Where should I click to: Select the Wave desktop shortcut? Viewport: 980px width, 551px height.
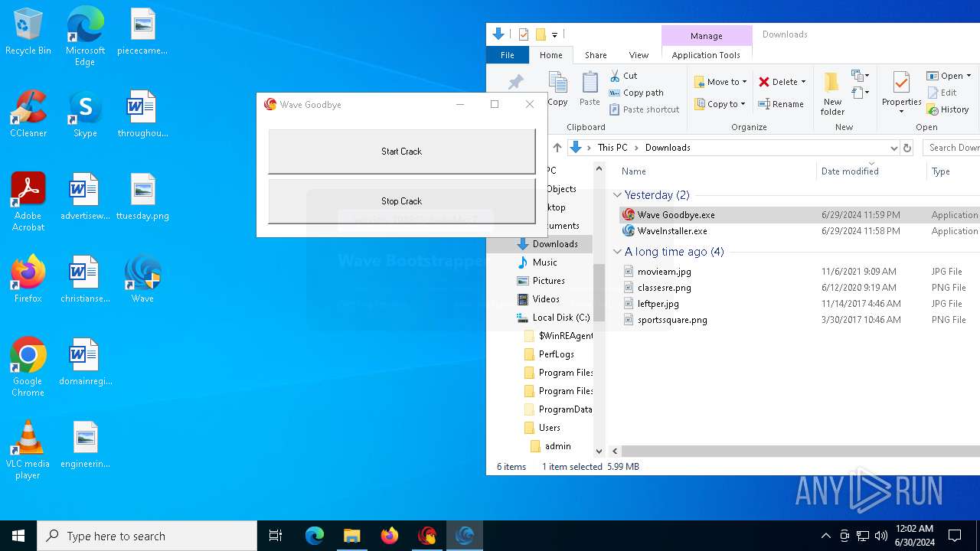click(x=142, y=280)
